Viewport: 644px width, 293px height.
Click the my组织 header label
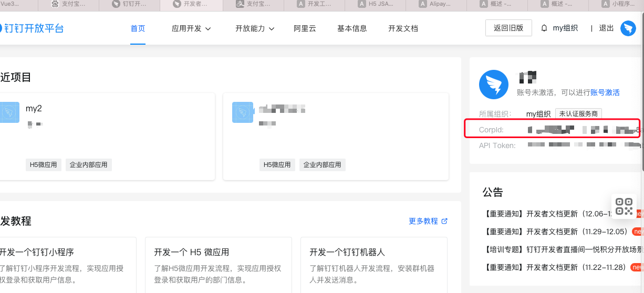(565, 28)
